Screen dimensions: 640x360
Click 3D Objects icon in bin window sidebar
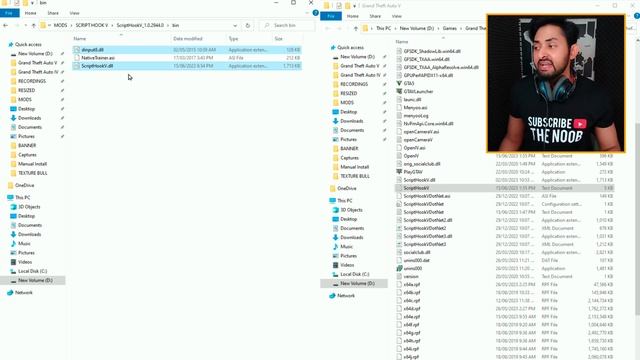pyautogui.click(x=13, y=207)
